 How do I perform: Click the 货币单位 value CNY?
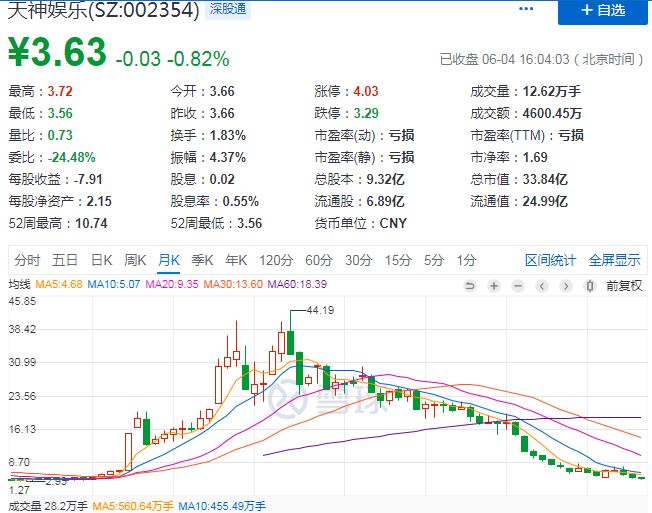click(x=393, y=223)
